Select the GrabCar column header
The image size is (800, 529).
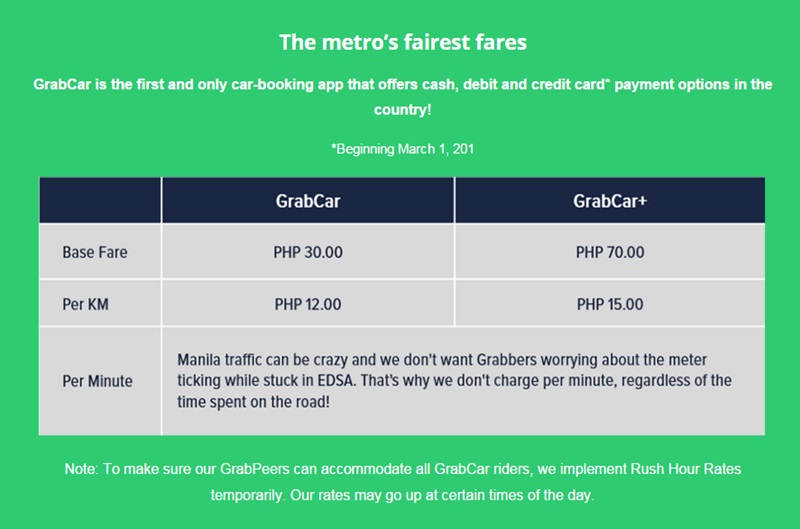[x=308, y=200]
